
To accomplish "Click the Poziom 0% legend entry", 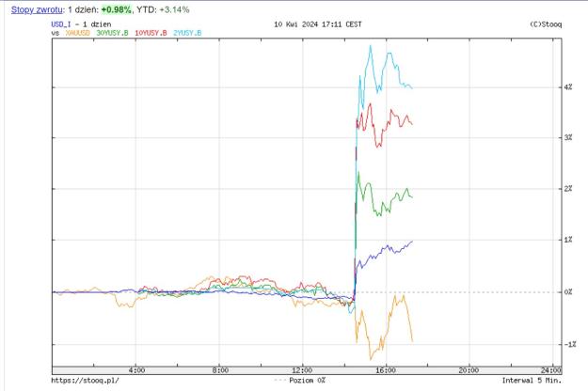I will point(300,381).
